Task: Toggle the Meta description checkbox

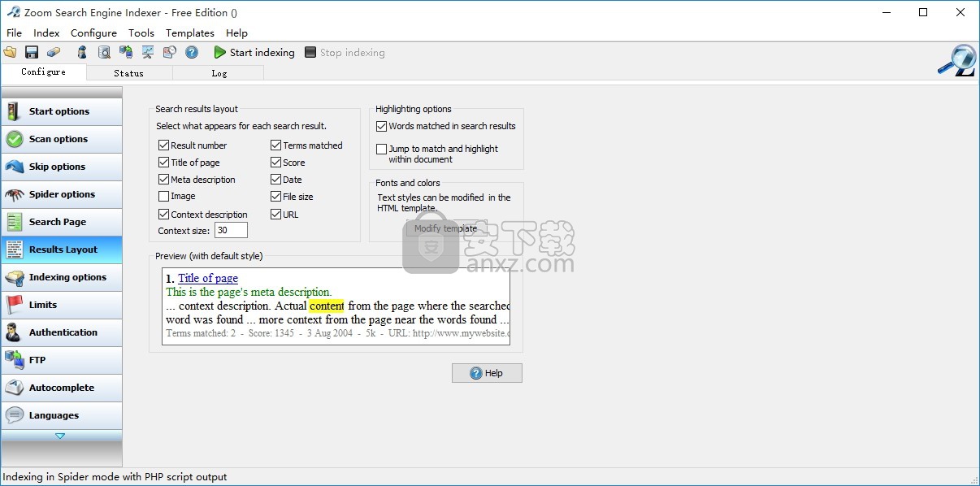Action: point(164,180)
